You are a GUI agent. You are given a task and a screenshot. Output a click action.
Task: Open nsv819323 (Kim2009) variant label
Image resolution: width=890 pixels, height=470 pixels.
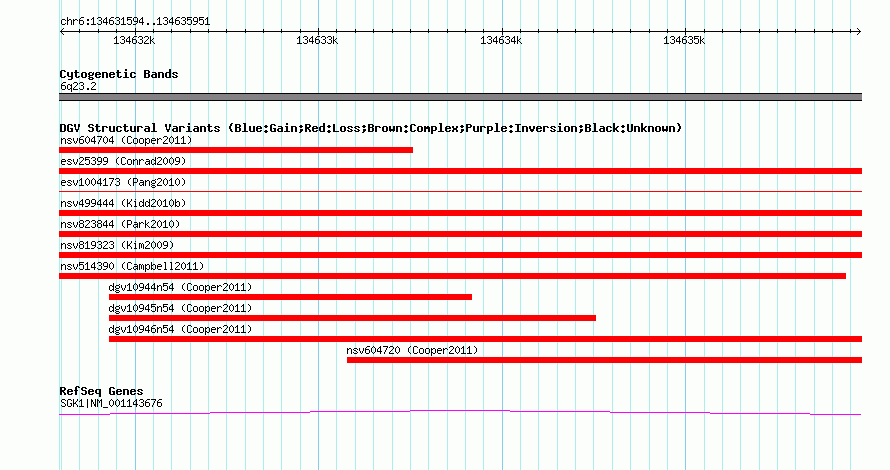click(x=117, y=245)
